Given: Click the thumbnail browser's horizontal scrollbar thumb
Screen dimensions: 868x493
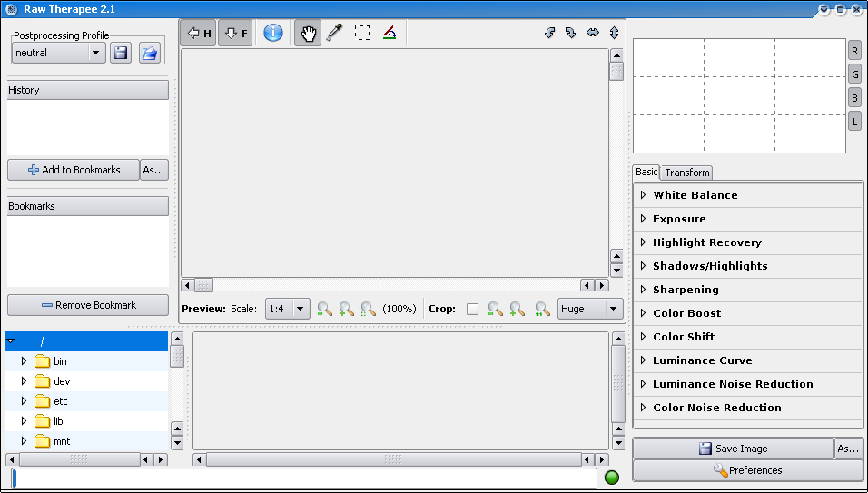Looking at the screenshot, I should [x=393, y=459].
